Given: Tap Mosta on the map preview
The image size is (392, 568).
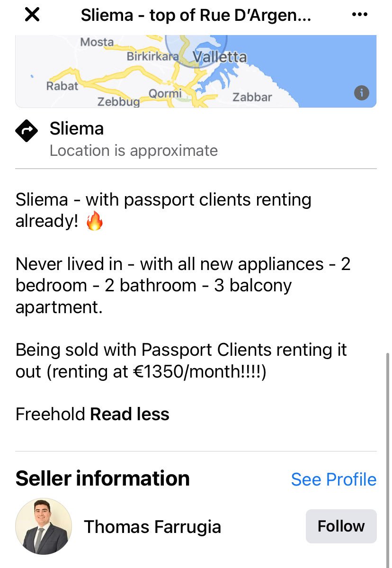Looking at the screenshot, I should pos(97,42).
